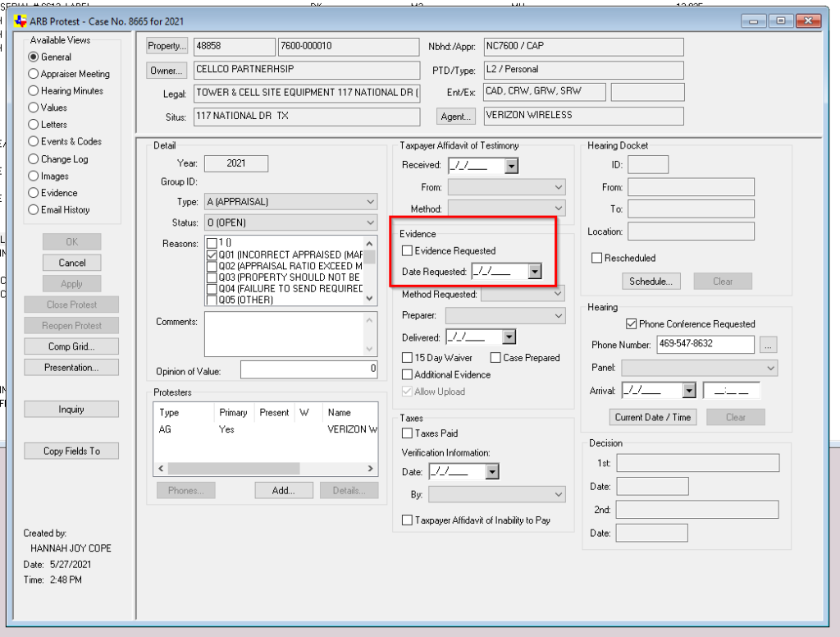Open the Delivered date picker arrow
Image resolution: width=840 pixels, height=637 pixels.
(x=509, y=337)
